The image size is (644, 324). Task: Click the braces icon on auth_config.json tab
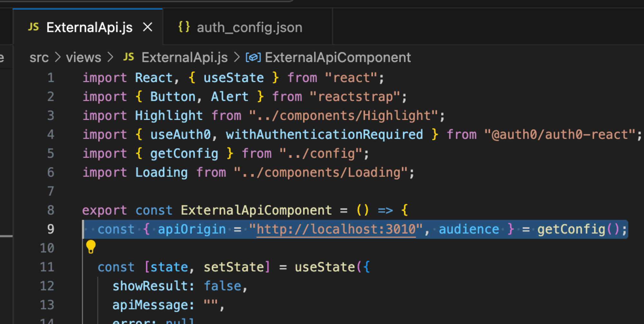pos(184,27)
